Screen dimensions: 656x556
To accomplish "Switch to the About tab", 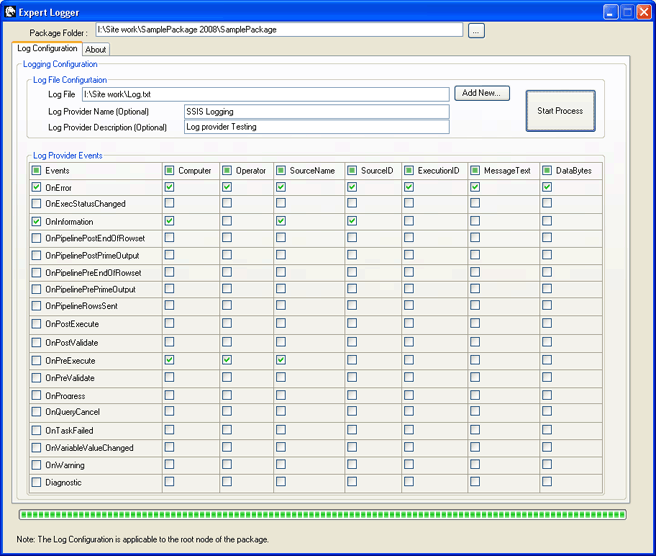I will (x=96, y=49).
